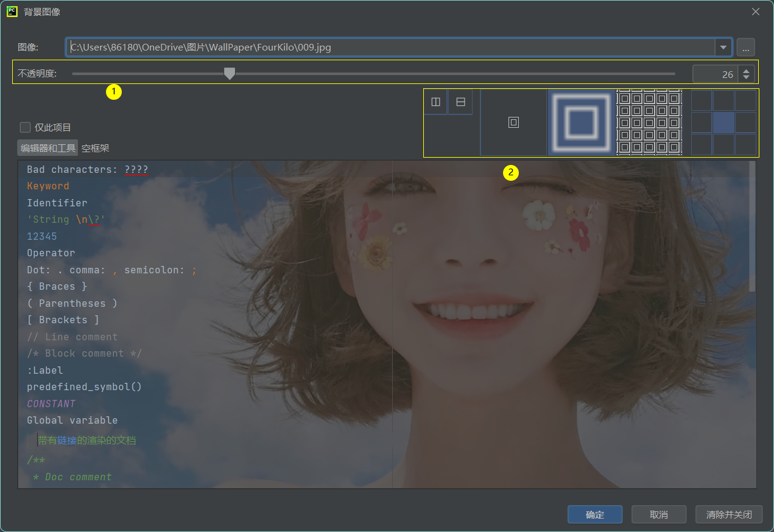The width and height of the screenshot is (774, 532).
Task: Choose the tiled image placement mode
Action: point(649,122)
